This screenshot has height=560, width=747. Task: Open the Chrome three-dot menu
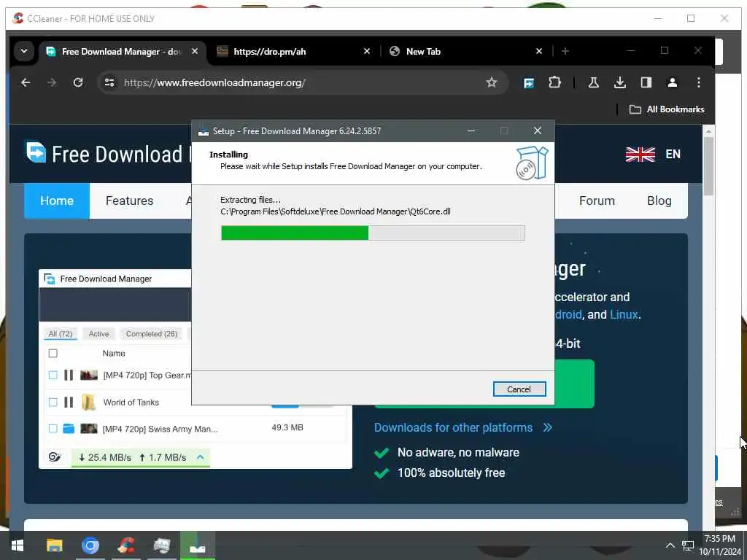698,82
